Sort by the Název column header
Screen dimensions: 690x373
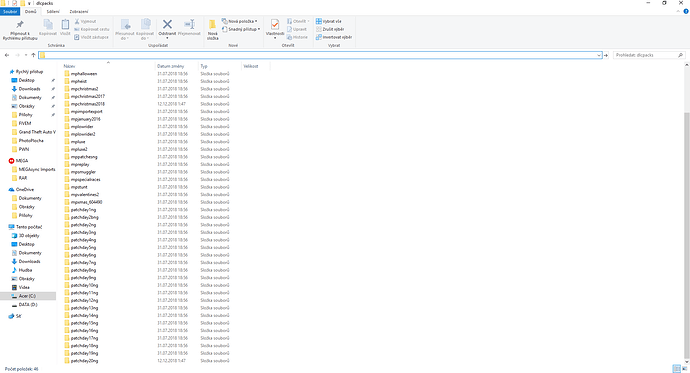click(x=69, y=66)
